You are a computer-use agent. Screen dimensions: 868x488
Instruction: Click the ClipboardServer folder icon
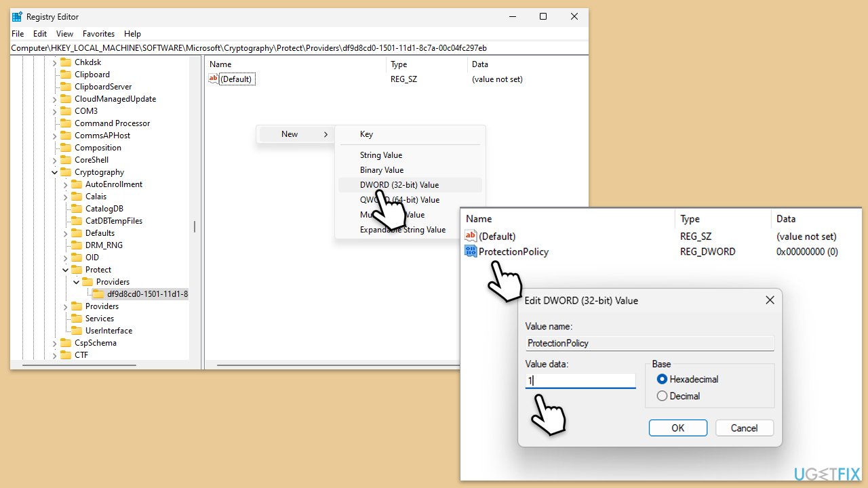[x=66, y=87]
